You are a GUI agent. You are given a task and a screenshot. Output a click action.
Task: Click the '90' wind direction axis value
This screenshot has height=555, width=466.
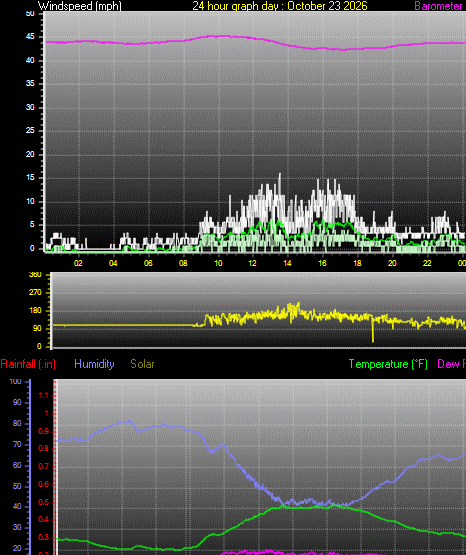click(37, 328)
